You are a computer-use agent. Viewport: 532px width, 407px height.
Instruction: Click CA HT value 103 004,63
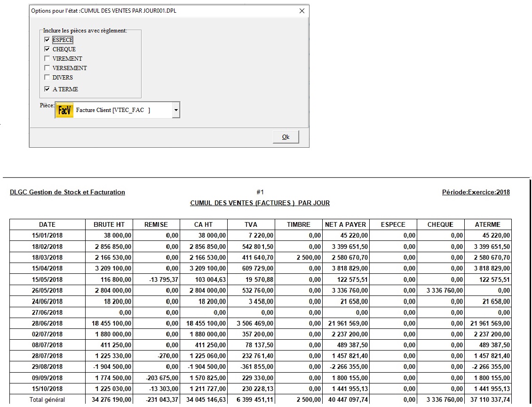pos(211,279)
